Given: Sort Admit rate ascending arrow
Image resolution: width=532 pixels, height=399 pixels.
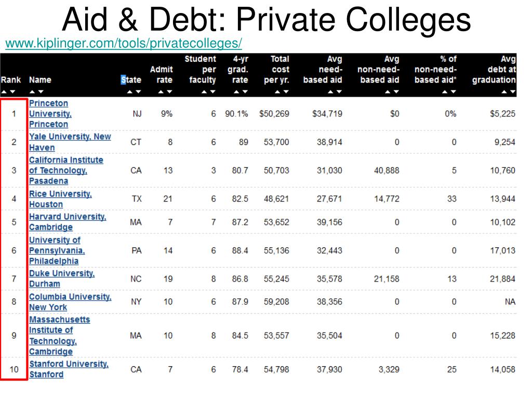Looking at the screenshot, I should coord(161,92).
